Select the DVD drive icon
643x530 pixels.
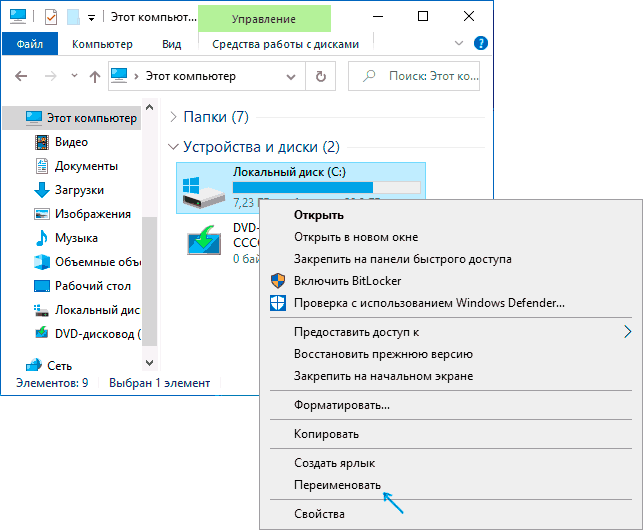point(204,240)
